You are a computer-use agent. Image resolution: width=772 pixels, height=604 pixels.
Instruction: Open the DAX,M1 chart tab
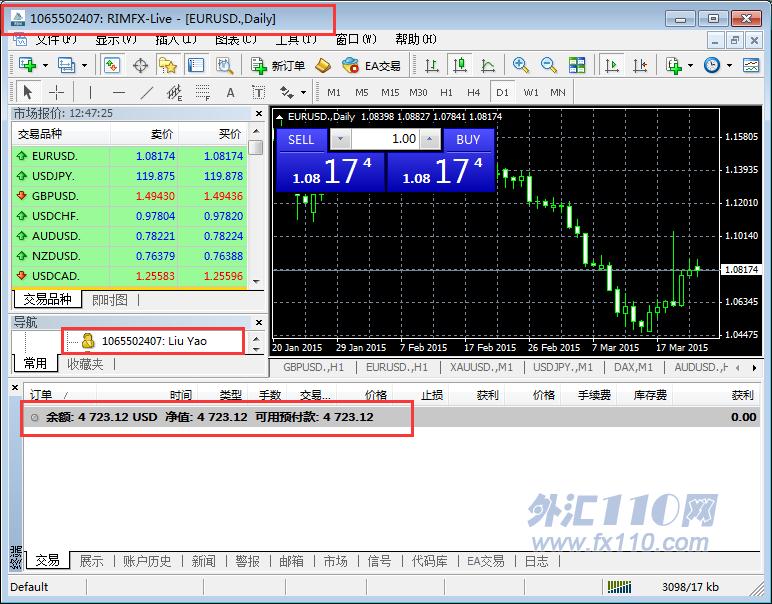633,367
